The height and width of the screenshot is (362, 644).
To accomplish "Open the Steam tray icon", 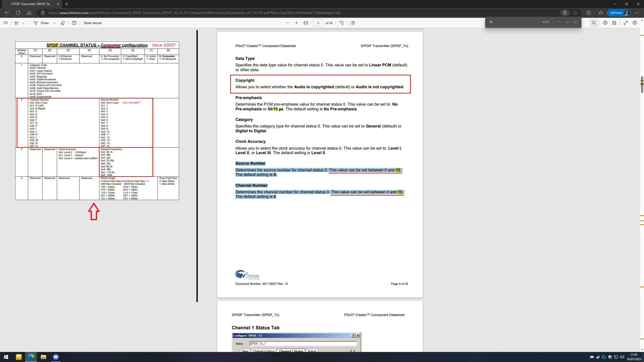I will [598, 357].
